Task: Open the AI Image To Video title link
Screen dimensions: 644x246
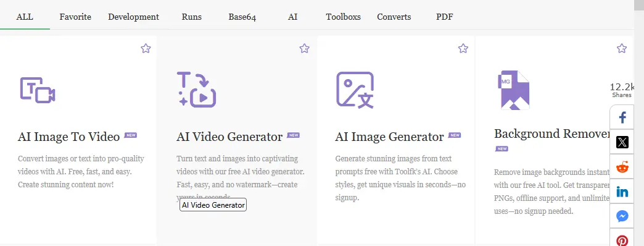Action: click(x=68, y=137)
